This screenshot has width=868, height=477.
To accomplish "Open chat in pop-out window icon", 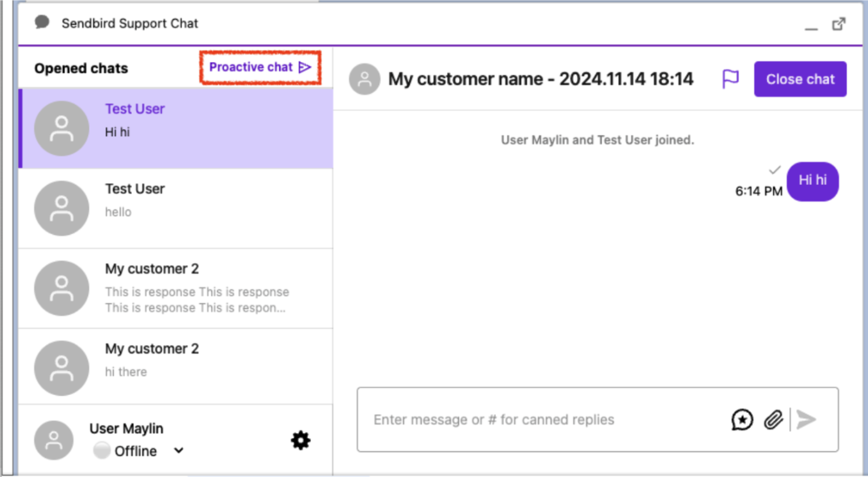I will click(839, 24).
